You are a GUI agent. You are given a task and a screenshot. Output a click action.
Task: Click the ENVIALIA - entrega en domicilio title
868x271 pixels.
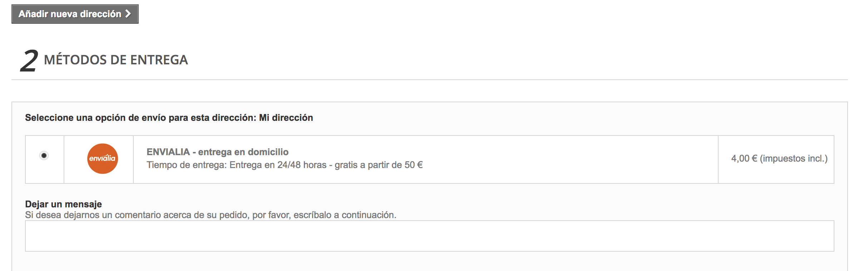point(217,152)
